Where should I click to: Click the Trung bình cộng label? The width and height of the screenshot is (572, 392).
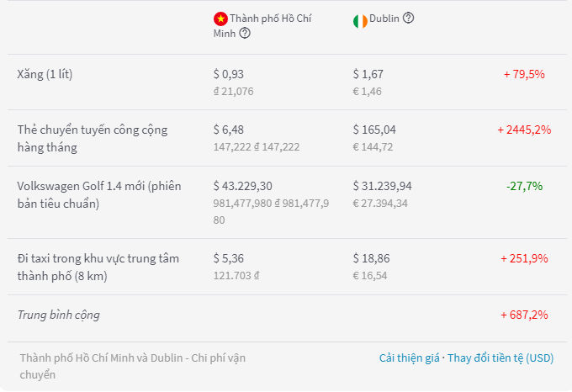(x=58, y=315)
